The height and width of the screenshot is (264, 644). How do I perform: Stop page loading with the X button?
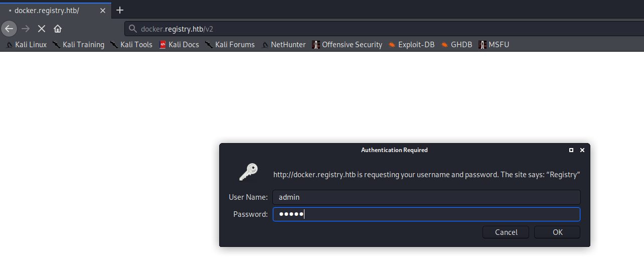pyautogui.click(x=42, y=29)
